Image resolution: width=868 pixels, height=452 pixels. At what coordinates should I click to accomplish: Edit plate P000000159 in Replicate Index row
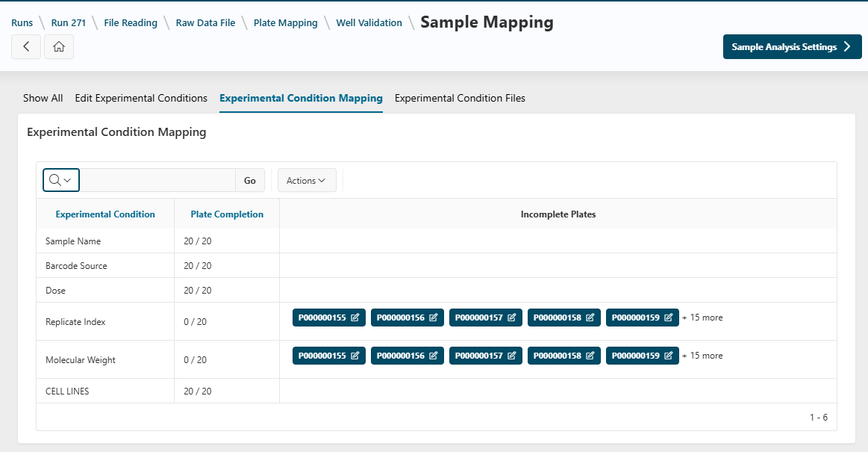pos(642,318)
